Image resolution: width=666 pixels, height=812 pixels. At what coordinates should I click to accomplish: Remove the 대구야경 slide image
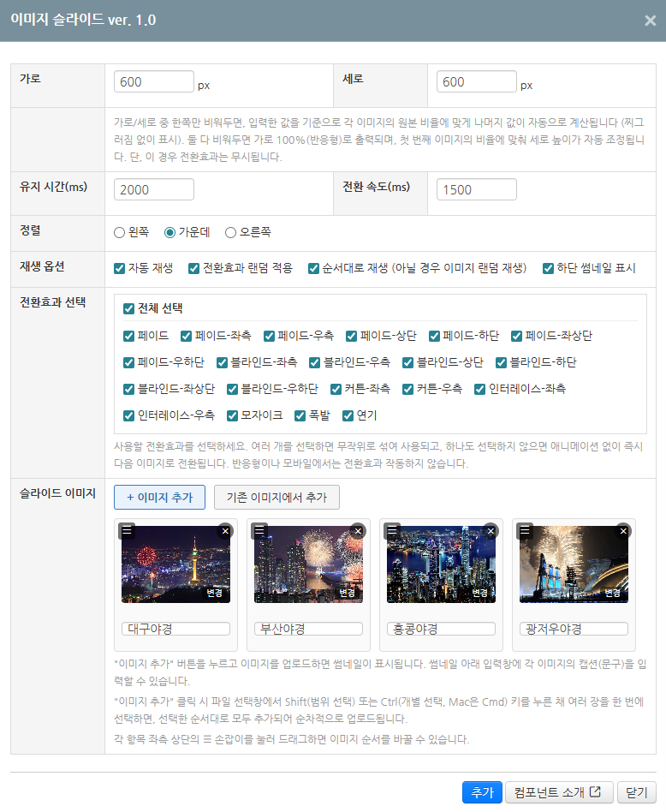tap(225, 531)
